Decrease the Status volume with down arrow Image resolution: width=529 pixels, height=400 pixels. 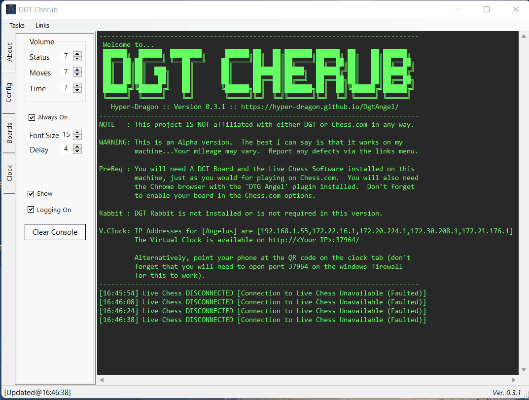click(x=77, y=58)
